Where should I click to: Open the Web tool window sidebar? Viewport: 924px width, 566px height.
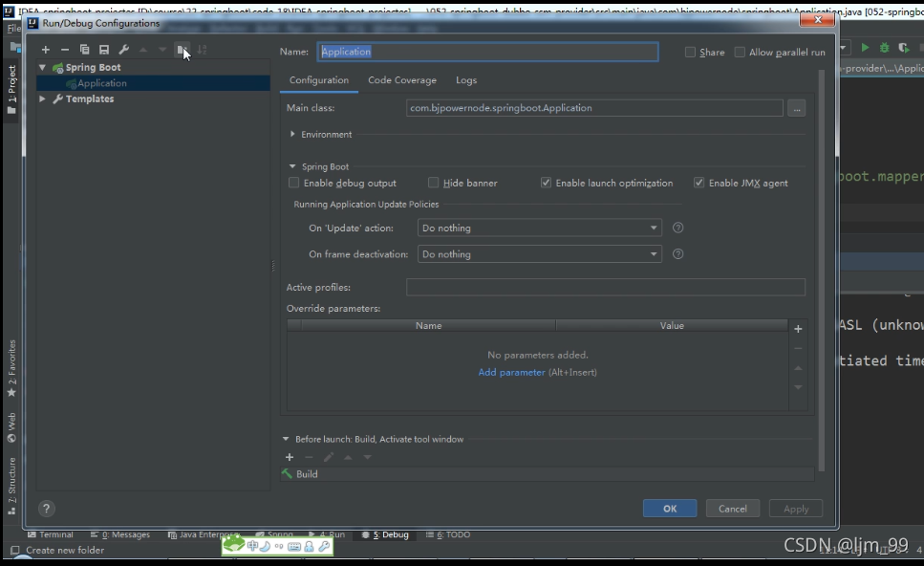pyautogui.click(x=11, y=427)
